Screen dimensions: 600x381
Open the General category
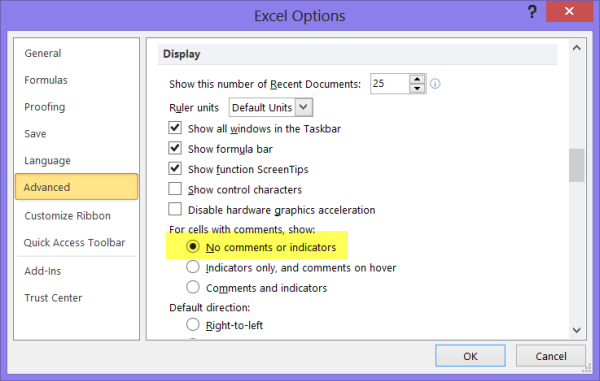tap(77, 53)
